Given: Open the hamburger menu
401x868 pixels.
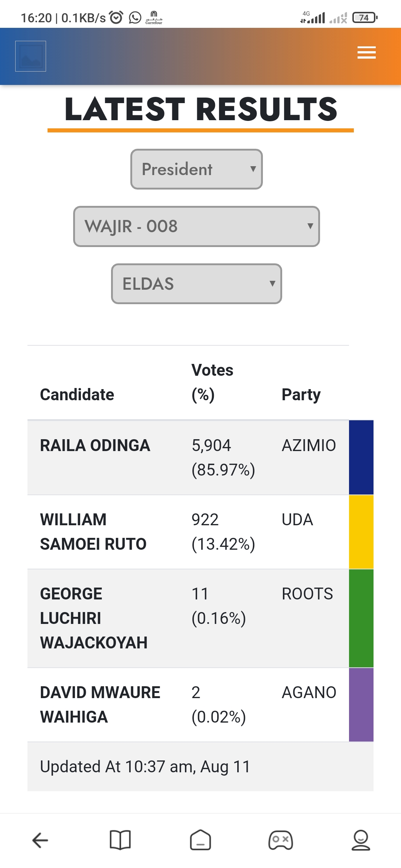Looking at the screenshot, I should (x=366, y=52).
